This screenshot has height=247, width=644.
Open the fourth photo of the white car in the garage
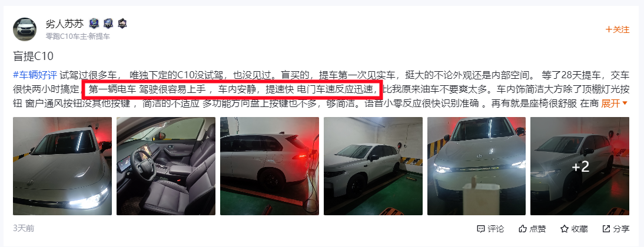pos(373,166)
